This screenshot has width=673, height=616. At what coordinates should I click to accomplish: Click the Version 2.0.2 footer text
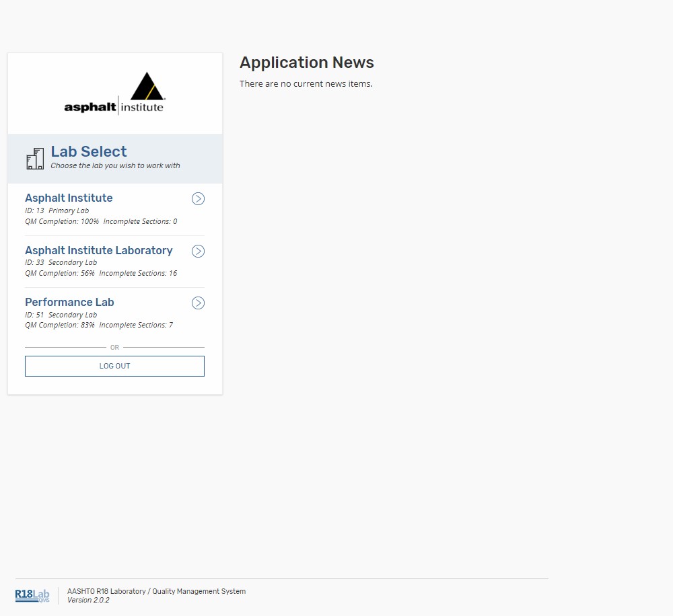coord(88,600)
